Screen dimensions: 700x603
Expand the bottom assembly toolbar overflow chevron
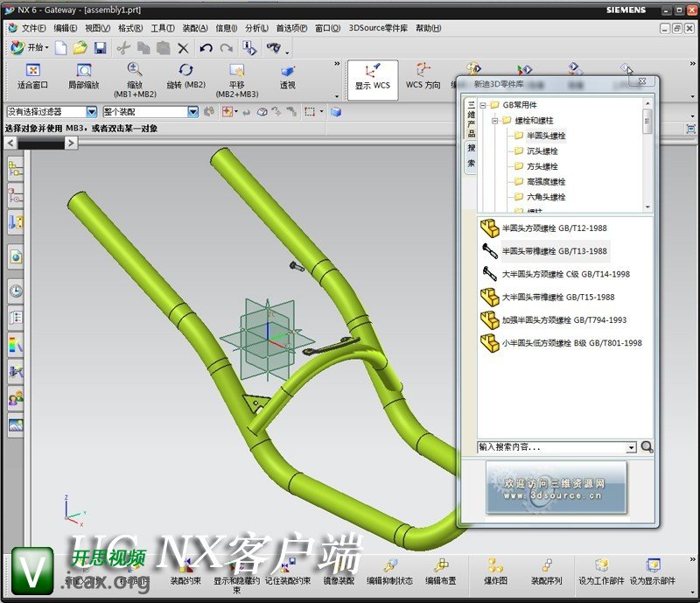click(692, 559)
